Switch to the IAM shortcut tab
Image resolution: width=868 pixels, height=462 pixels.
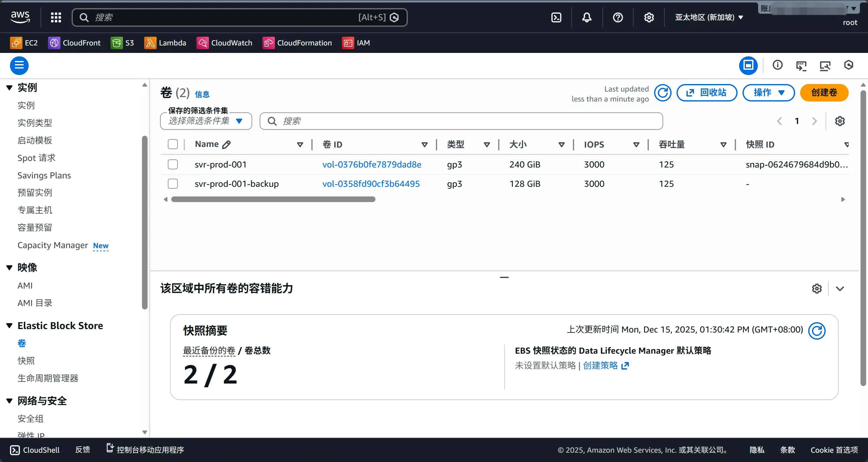point(356,43)
